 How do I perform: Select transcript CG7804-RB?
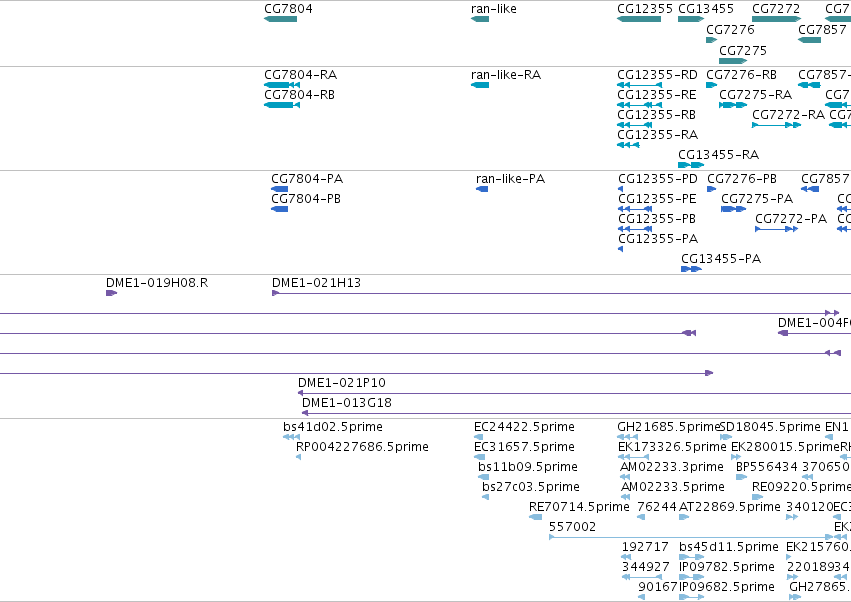click(300, 94)
